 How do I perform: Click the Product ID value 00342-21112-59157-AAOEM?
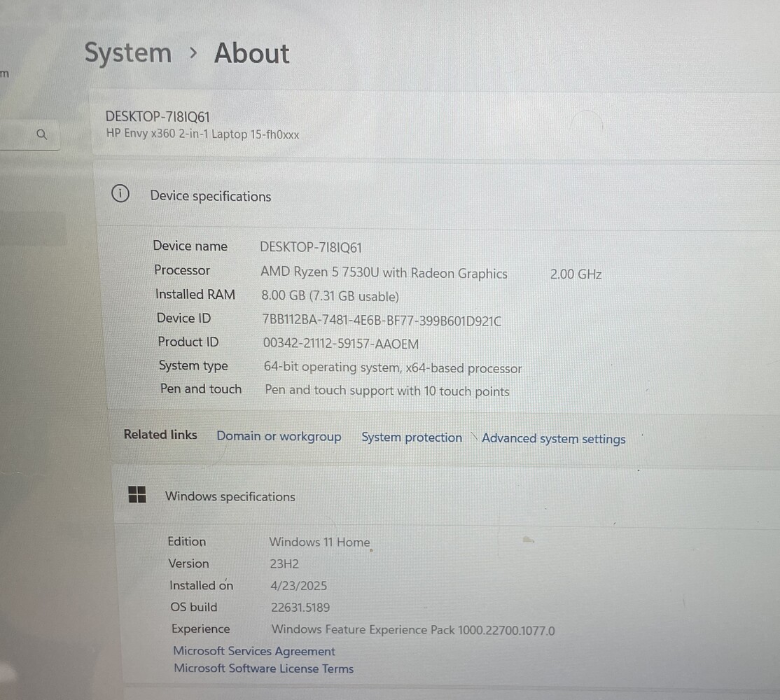tap(341, 344)
